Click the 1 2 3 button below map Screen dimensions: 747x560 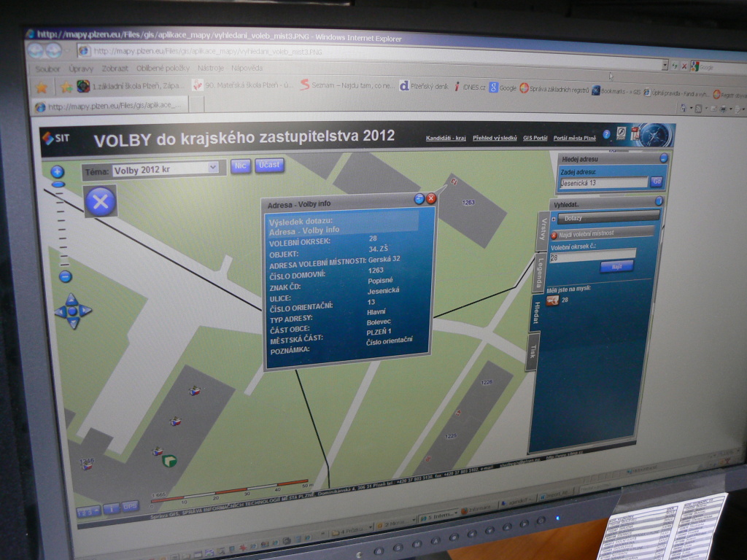[x=88, y=512]
